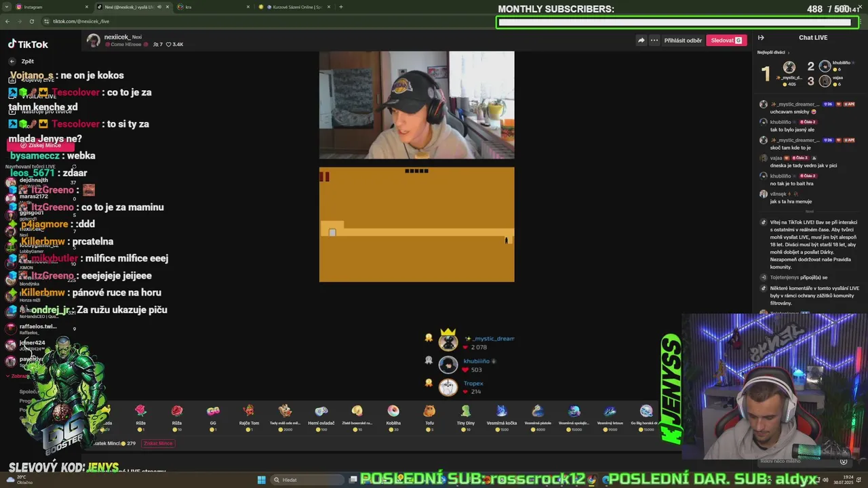Collapse the Chat LIVE panel arrow
The height and width of the screenshot is (488, 868).
point(761,38)
